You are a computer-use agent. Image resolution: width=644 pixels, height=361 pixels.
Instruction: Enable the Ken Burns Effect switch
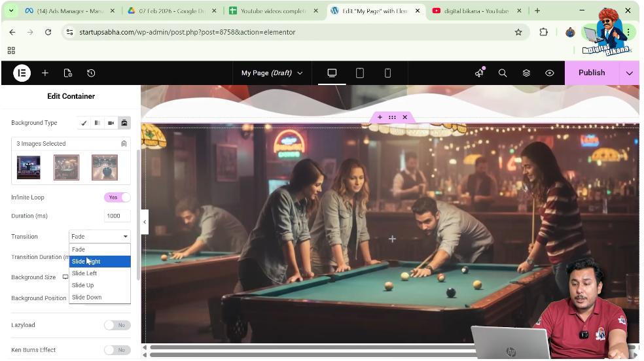click(117, 350)
